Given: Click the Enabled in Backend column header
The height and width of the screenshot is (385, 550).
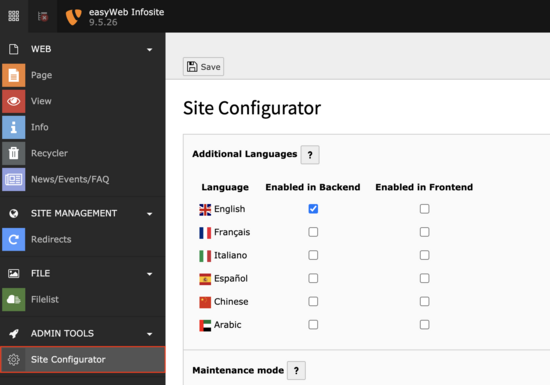Looking at the screenshot, I should click(313, 187).
